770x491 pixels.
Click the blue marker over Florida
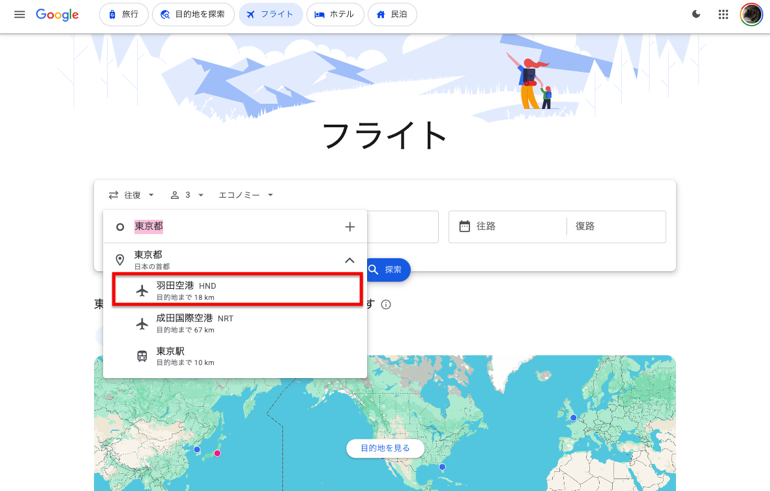coord(442,467)
